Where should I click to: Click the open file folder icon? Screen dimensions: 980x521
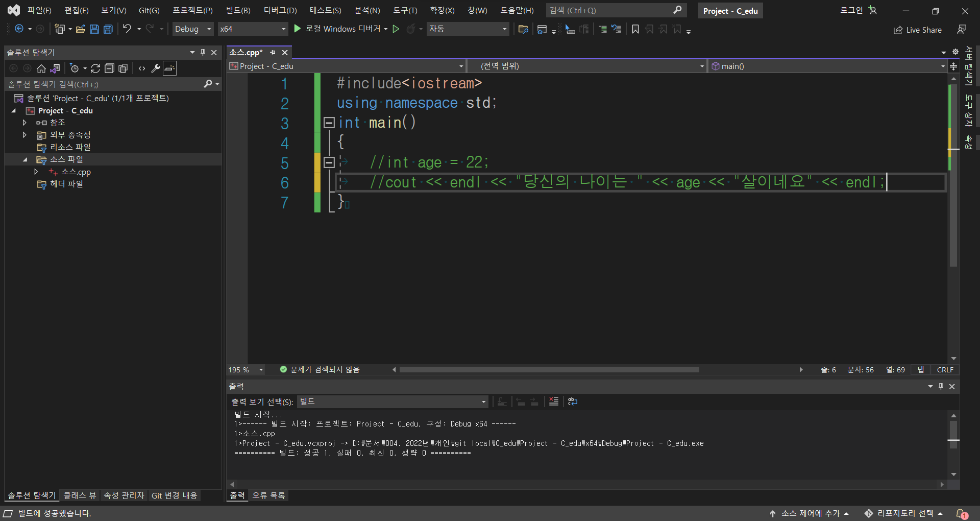coord(81,29)
